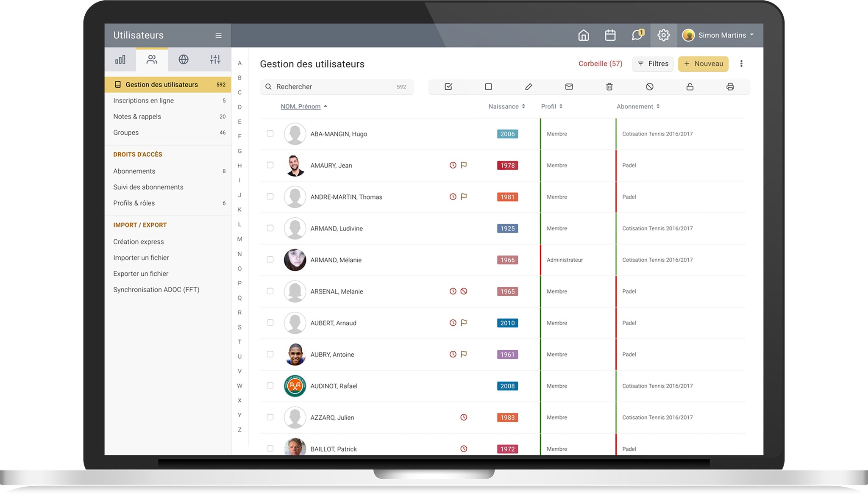868x496 pixels.
Task: Open the calendar icon in the header
Action: pyautogui.click(x=610, y=35)
